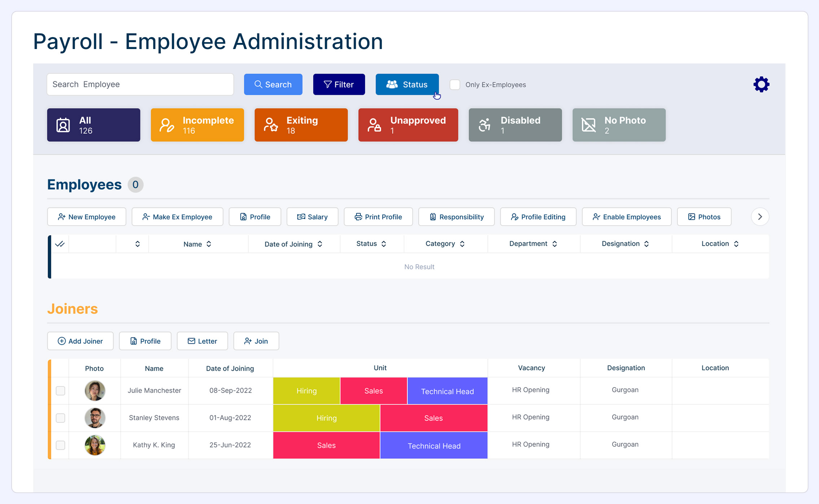Image resolution: width=819 pixels, height=504 pixels.
Task: Sort the Department column arrows
Action: (x=555, y=244)
